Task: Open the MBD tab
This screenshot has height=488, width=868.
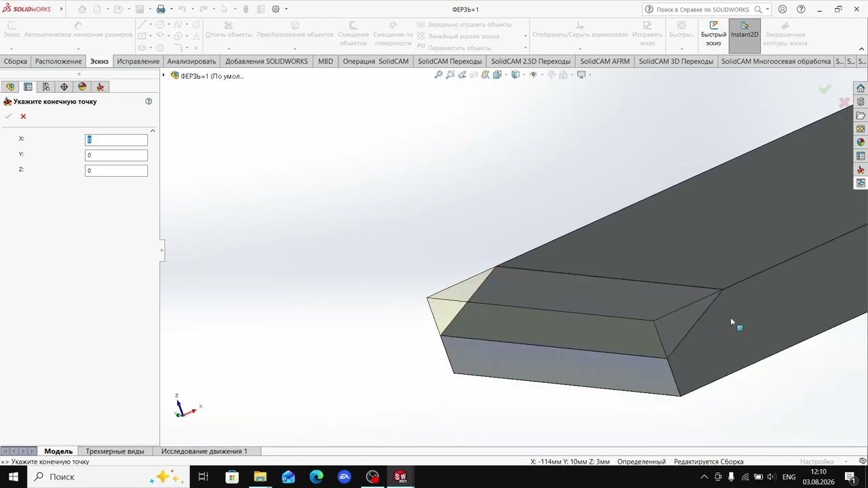Action: [x=325, y=61]
